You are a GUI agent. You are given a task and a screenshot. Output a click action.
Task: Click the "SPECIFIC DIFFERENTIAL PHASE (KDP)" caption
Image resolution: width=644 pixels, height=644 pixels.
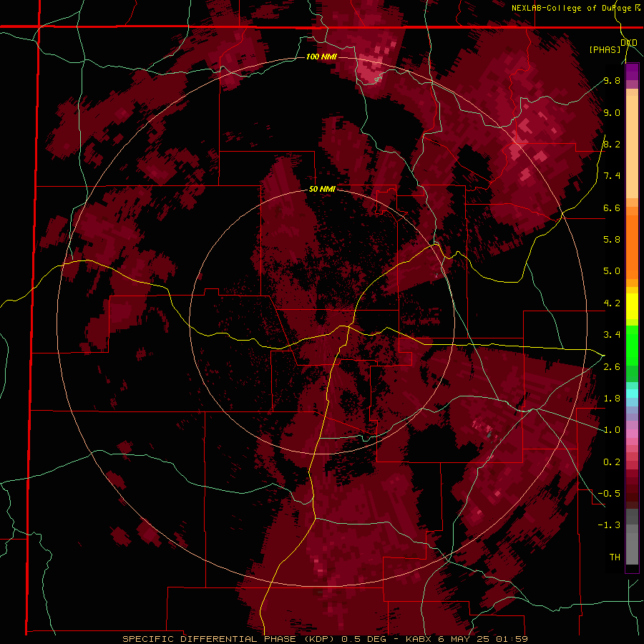[228, 639]
